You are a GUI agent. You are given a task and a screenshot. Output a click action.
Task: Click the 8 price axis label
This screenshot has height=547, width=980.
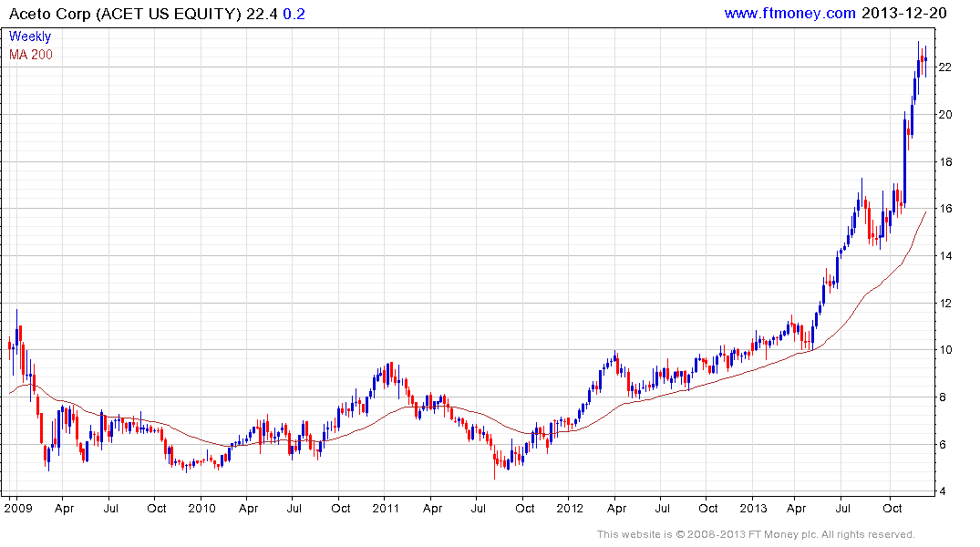(942, 397)
